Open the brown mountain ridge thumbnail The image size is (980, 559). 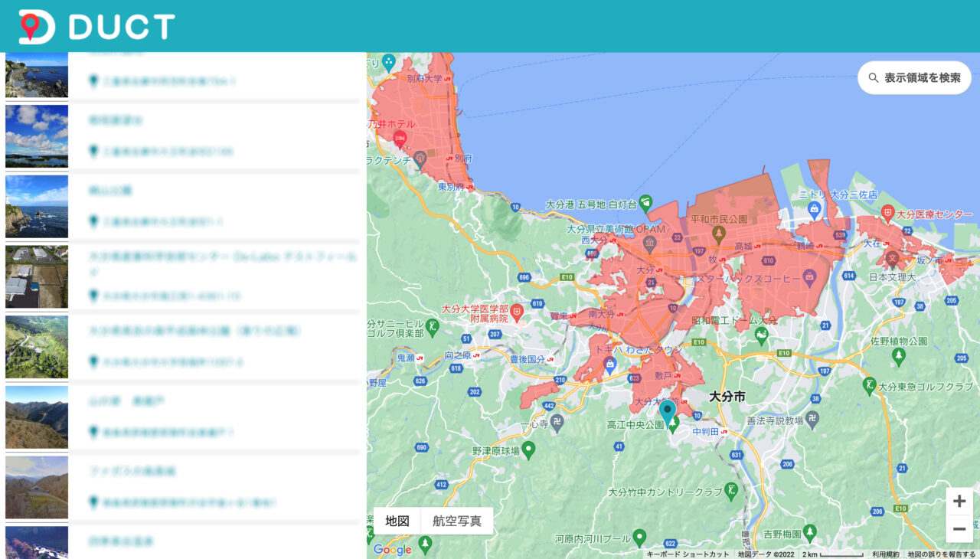[37, 417]
